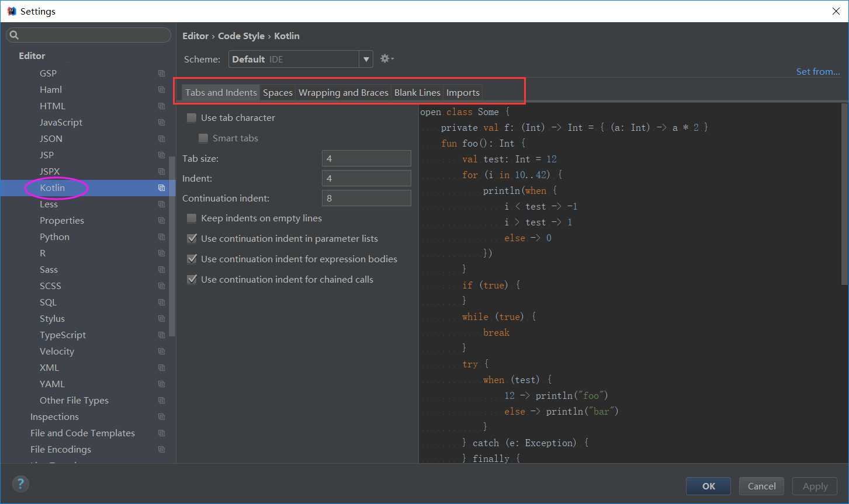Screen dimensions: 849x504
Task: Open the scheme gear actions menu
Action: [x=387, y=58]
